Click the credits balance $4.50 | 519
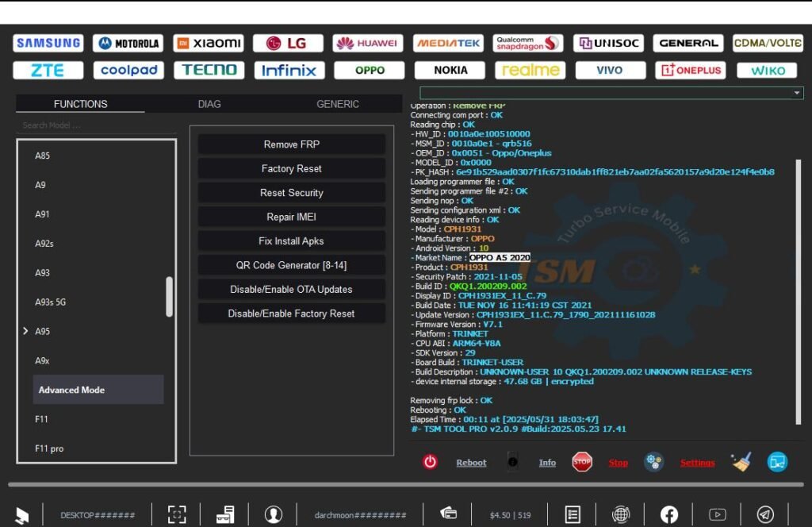The width and height of the screenshot is (812, 527). (510, 515)
